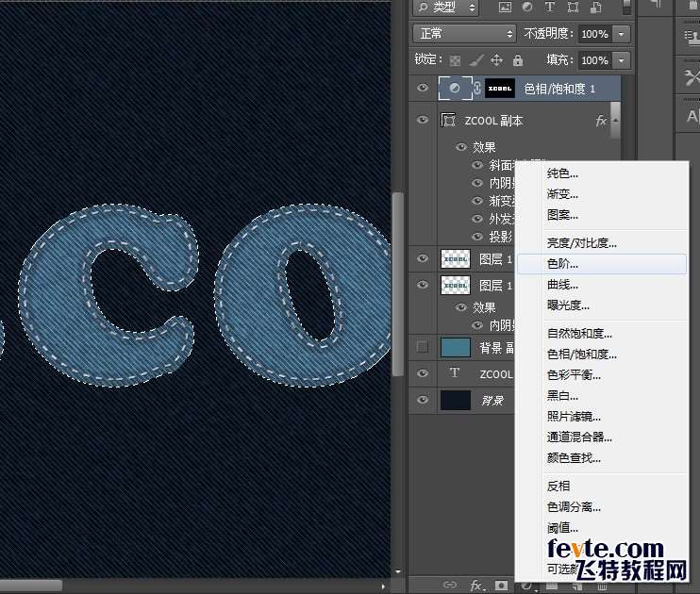This screenshot has height=594, width=700.
Task: Open the 填充 fill slider arrow
Action: (x=621, y=60)
